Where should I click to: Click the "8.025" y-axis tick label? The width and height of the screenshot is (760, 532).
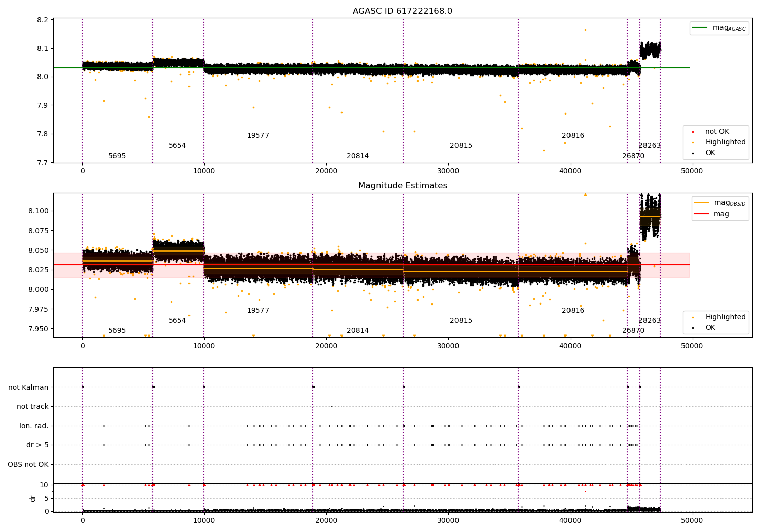[39, 270]
